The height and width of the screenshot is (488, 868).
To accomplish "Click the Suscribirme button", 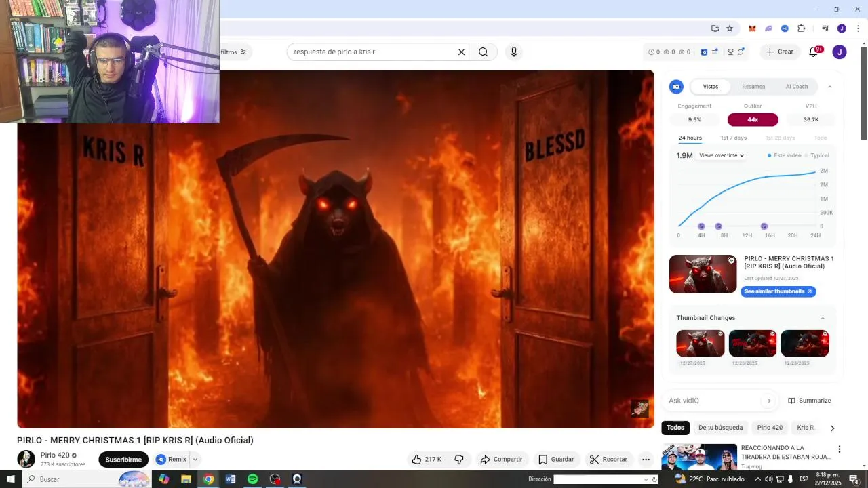I will click(x=123, y=460).
